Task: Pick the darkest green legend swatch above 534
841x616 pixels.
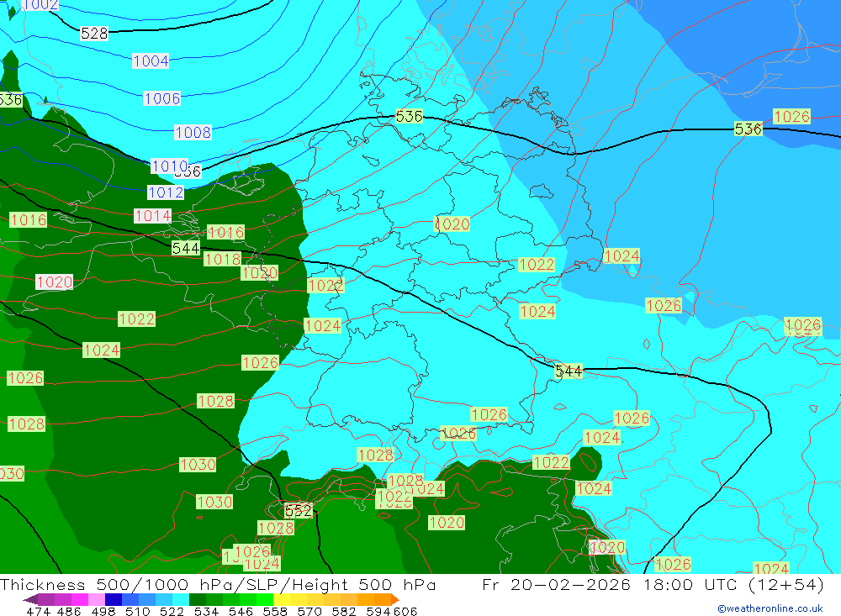Action: [198, 599]
